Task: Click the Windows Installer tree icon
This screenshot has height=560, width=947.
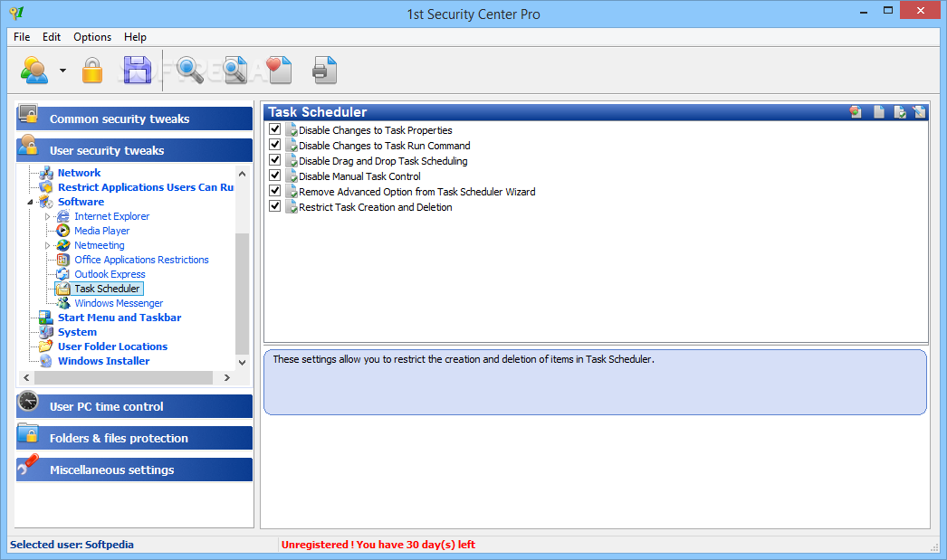Action: point(46,361)
